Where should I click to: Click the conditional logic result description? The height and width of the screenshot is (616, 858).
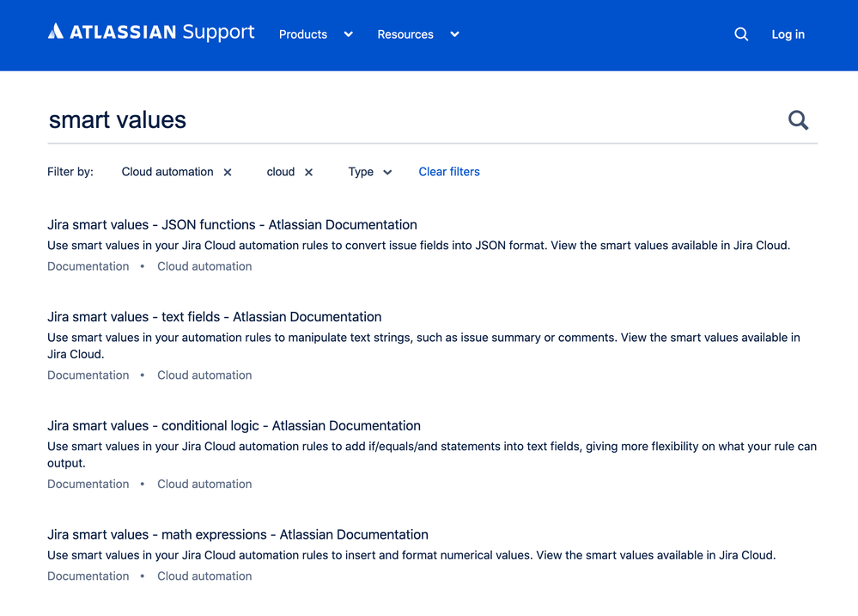tap(432, 454)
